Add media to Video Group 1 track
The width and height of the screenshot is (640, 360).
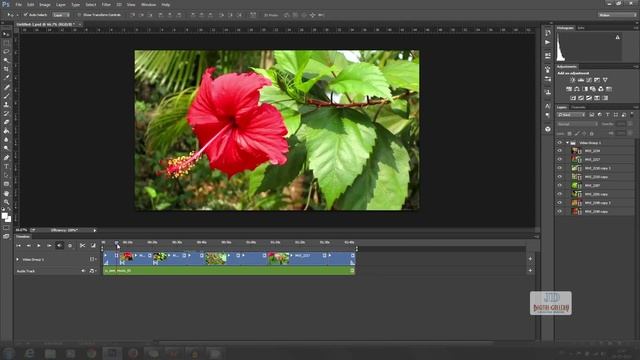pos(530,259)
